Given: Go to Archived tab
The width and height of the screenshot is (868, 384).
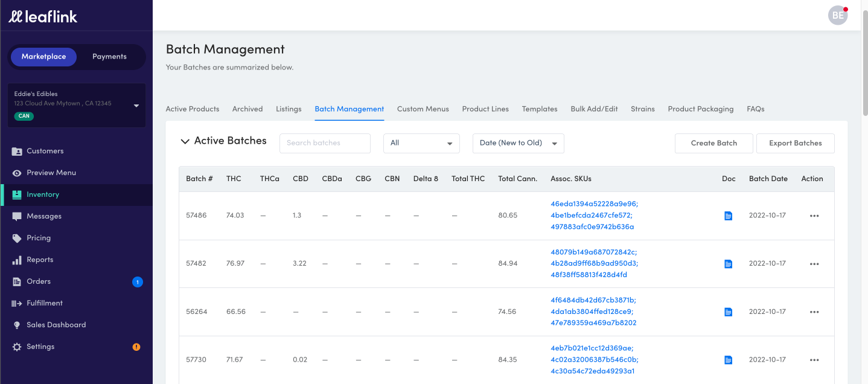Looking at the screenshot, I should click(247, 109).
